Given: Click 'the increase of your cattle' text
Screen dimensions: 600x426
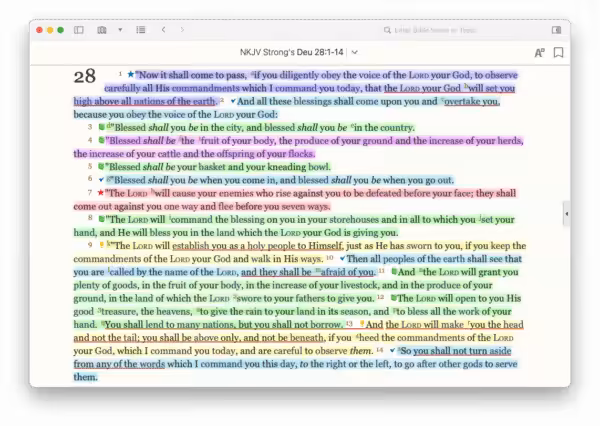Looking at the screenshot, I should pos(127,154).
